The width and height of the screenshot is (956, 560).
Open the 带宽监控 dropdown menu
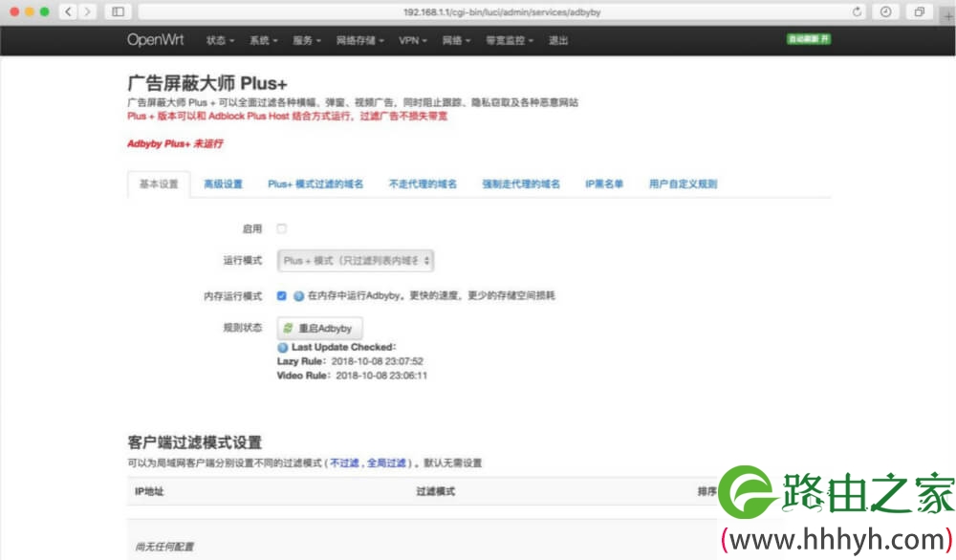510,40
